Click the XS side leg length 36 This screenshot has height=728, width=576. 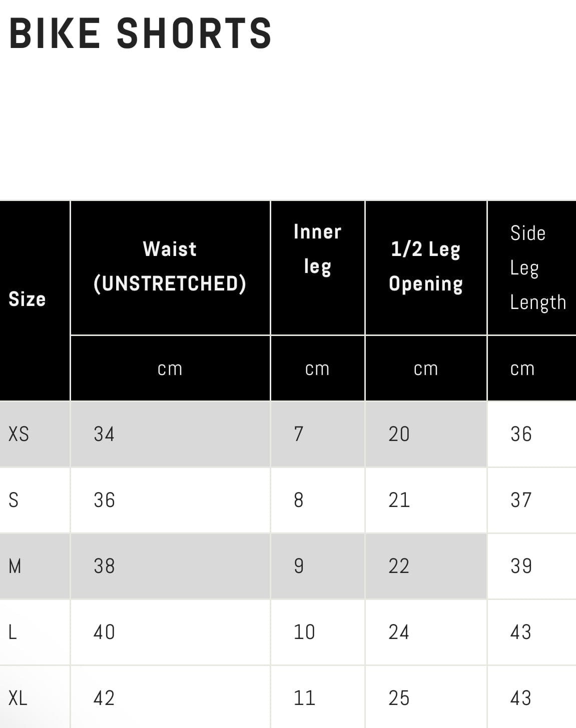tap(521, 434)
